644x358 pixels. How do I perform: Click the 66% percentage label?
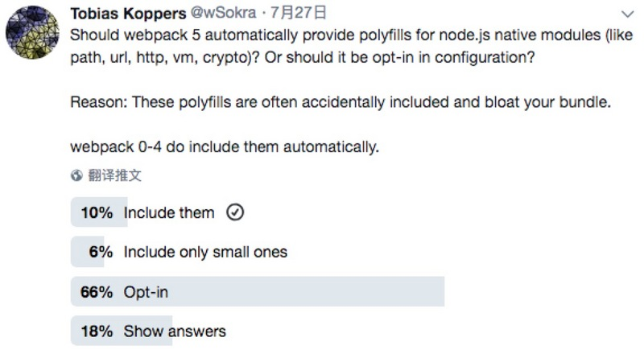point(97,292)
